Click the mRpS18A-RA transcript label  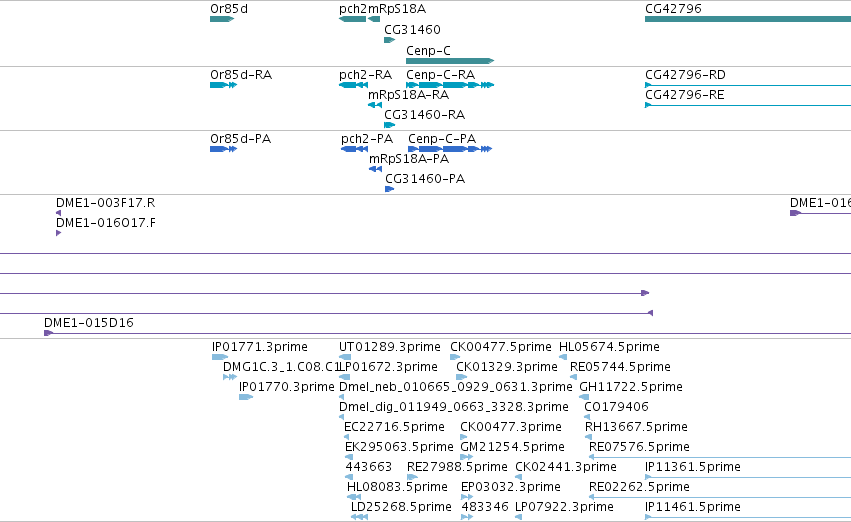[408, 95]
